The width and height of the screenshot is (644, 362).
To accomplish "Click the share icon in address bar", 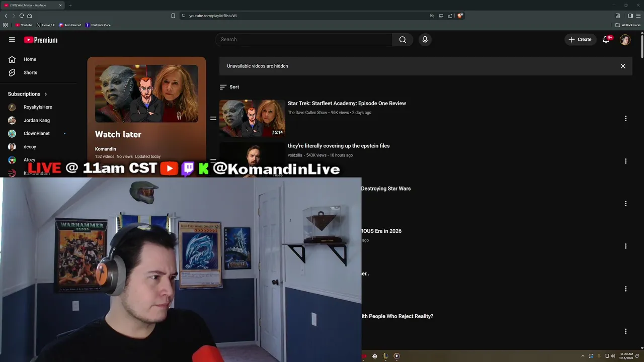I will click(450, 16).
